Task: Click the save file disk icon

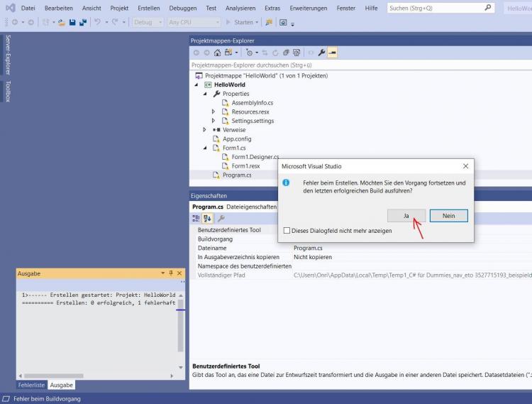Action: [x=72, y=23]
